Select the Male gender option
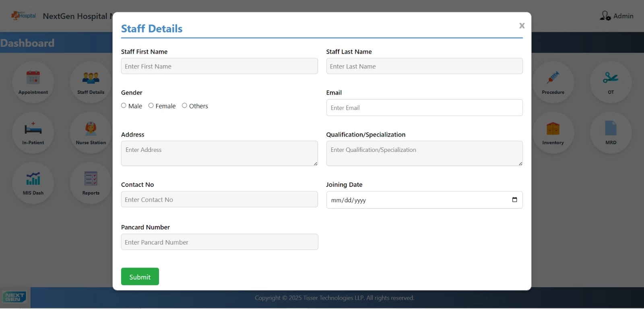The width and height of the screenshot is (644, 309). coord(124,106)
